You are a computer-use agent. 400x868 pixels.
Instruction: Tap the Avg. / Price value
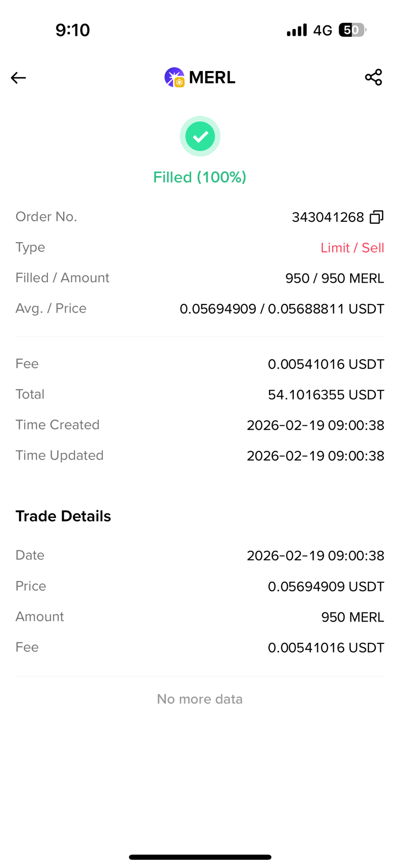click(282, 309)
